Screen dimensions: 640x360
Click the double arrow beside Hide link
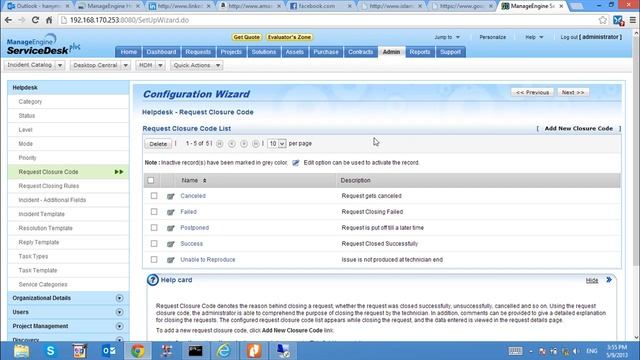tap(609, 280)
